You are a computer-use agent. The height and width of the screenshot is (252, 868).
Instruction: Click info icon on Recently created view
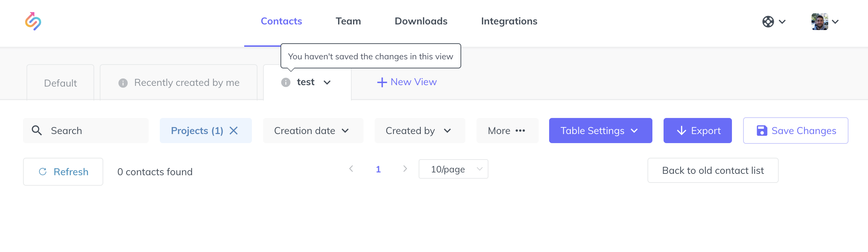click(123, 83)
